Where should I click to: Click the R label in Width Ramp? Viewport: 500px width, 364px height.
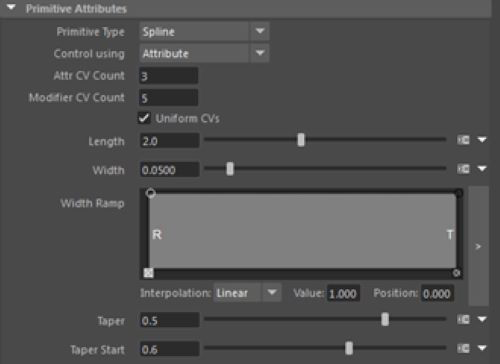[x=157, y=235]
